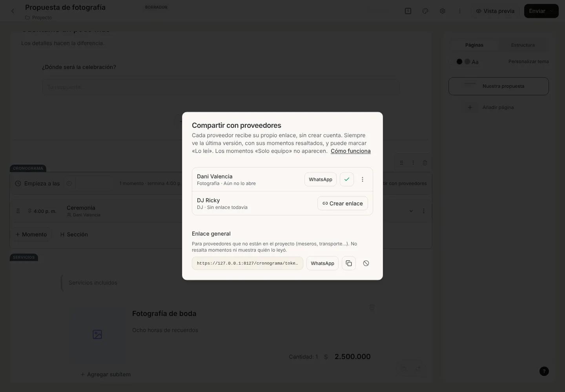
Task: Open the Cómo funciona link
Action: point(351,151)
